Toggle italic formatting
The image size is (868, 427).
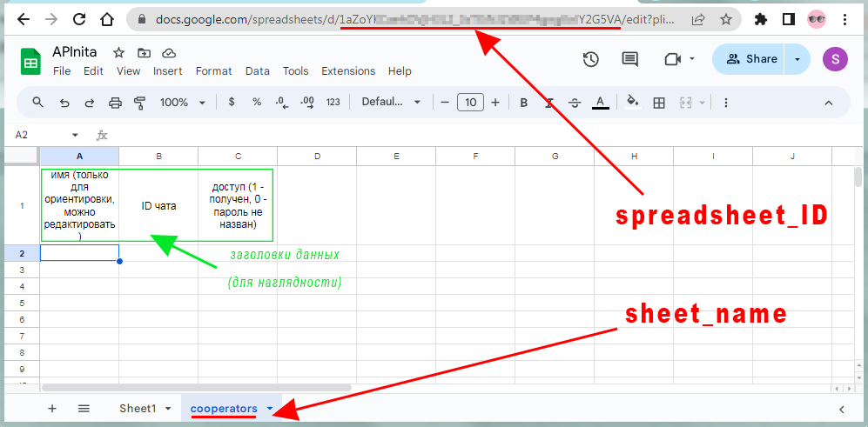tap(549, 103)
